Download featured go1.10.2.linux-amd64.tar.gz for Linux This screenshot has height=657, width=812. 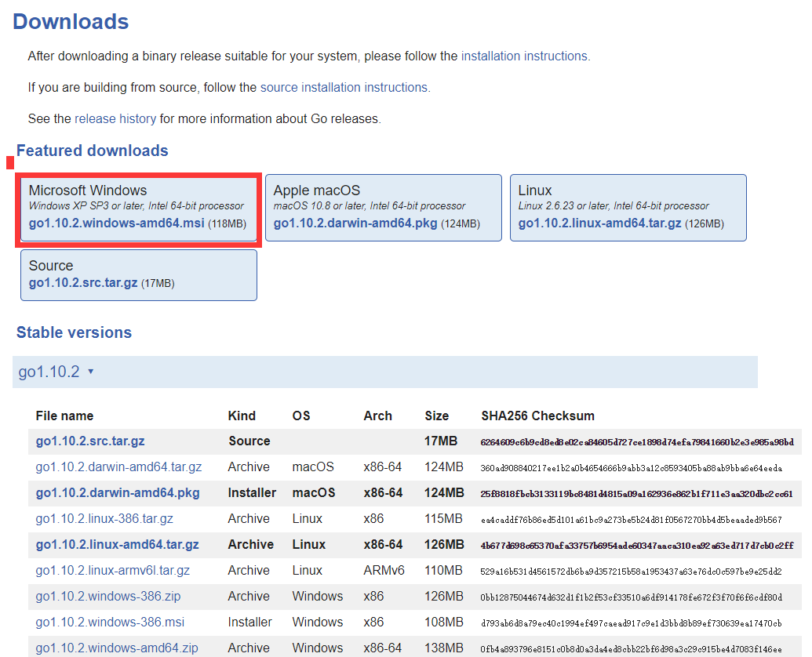click(599, 223)
